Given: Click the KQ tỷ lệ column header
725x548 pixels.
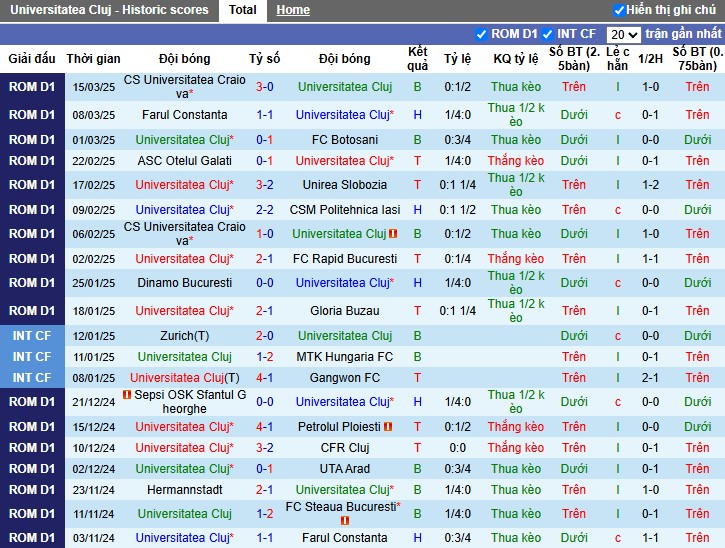Looking at the screenshot, I should click(516, 59).
